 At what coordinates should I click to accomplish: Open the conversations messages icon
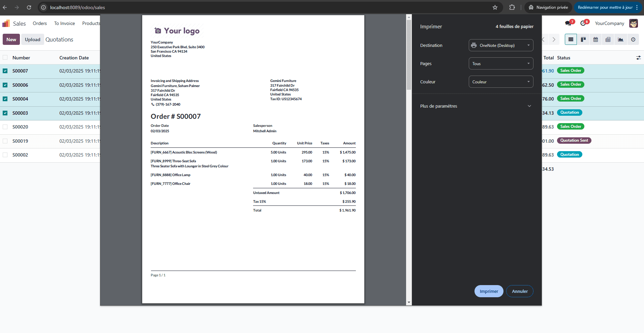coord(569,23)
